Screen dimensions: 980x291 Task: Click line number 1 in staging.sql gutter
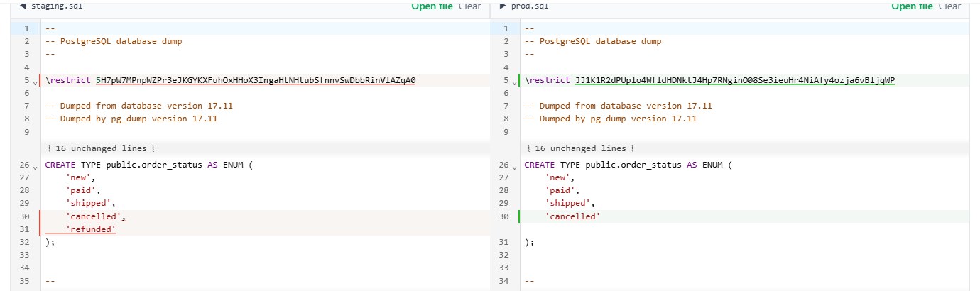coord(26,28)
